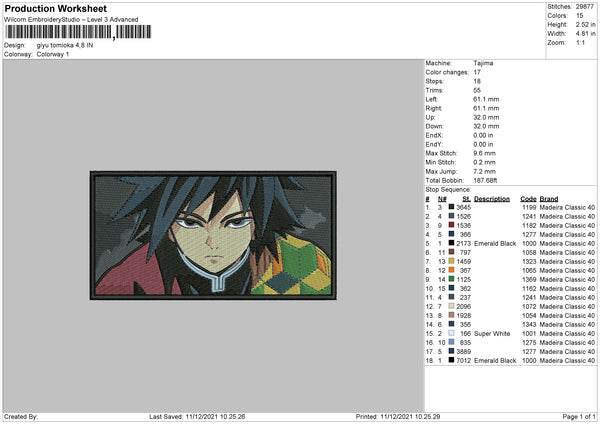Select the light blue swatch in stop 16
600x424 pixels.
(x=451, y=342)
